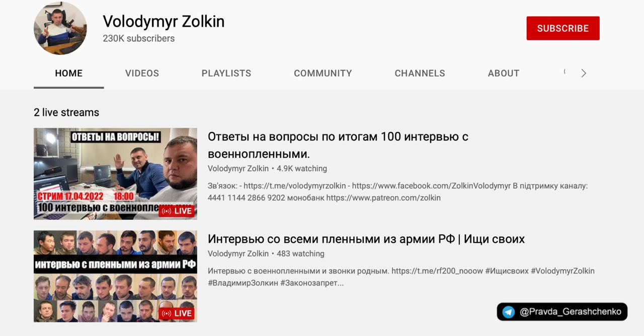Click the partially hidden channel search icon
Screen dimensions: 644x336
(565, 72)
